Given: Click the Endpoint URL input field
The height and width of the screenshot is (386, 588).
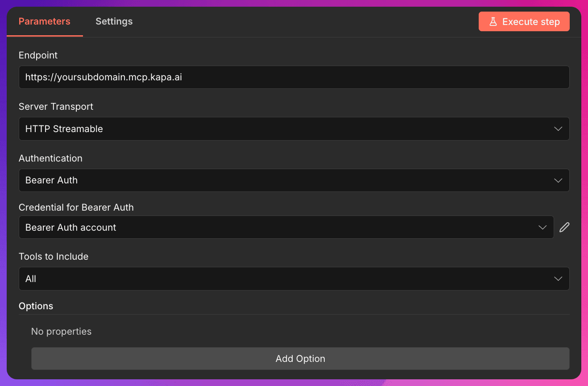Looking at the screenshot, I should (x=294, y=77).
